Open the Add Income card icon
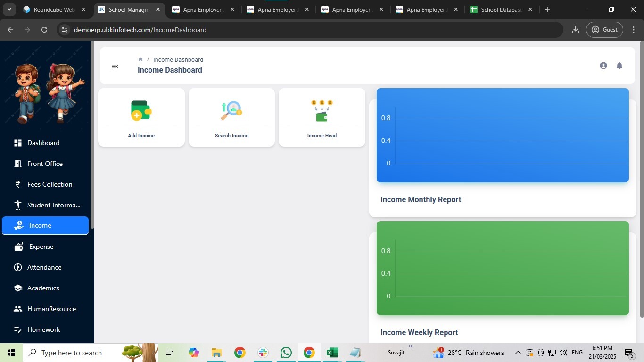 click(x=141, y=111)
